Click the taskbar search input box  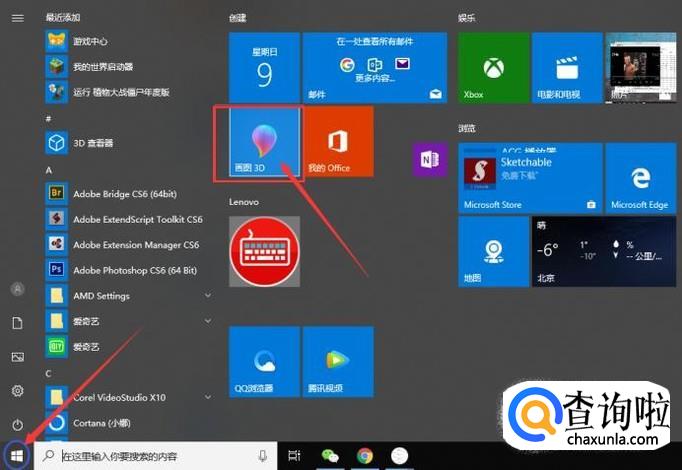(155, 456)
